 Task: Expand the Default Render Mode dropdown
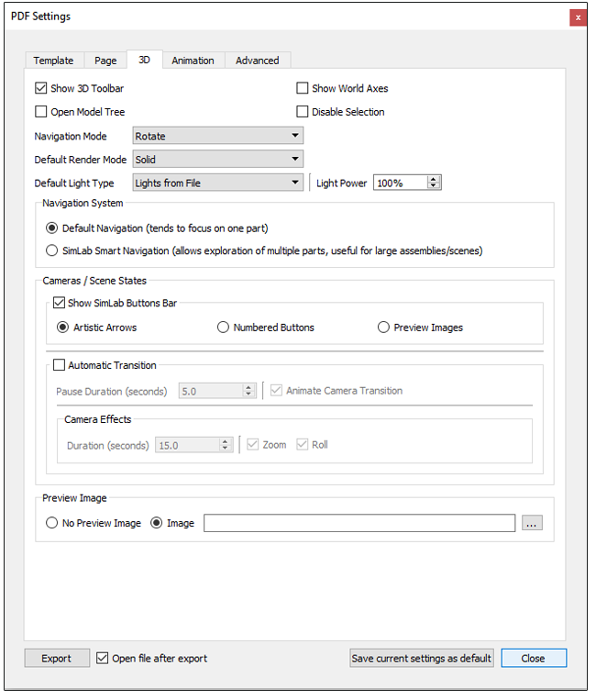click(218, 160)
